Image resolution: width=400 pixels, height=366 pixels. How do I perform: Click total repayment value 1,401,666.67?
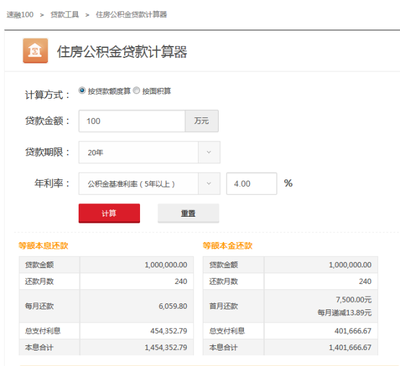pos(350,347)
